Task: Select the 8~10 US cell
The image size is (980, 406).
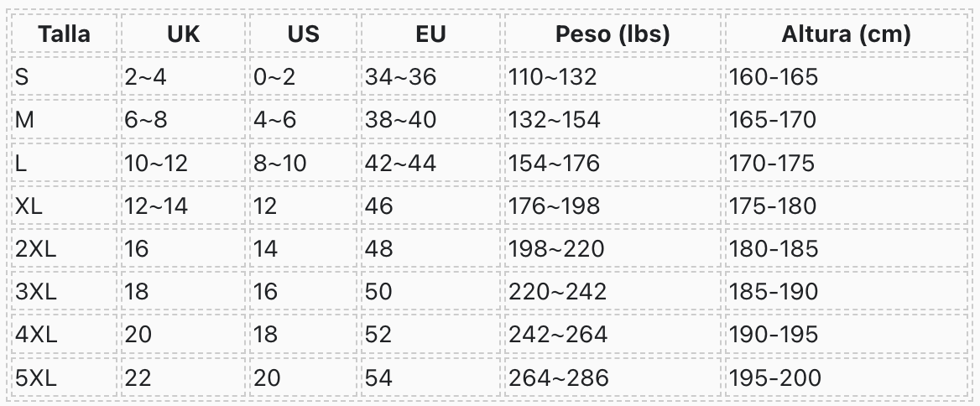Action: pos(304,163)
